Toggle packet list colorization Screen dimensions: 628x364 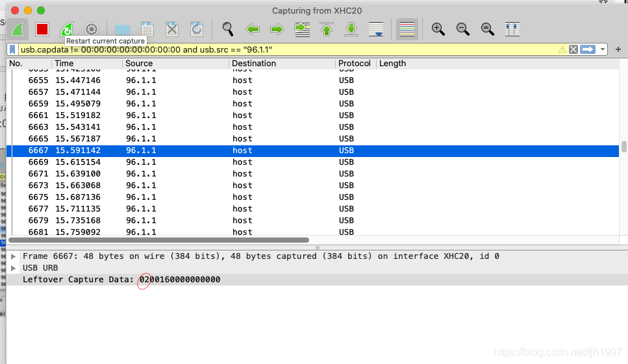pyautogui.click(x=407, y=29)
